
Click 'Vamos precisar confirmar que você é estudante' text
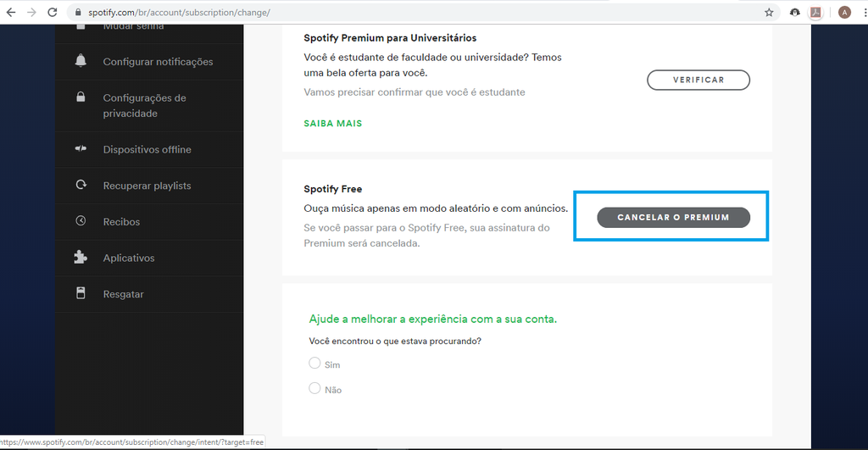[x=414, y=92]
